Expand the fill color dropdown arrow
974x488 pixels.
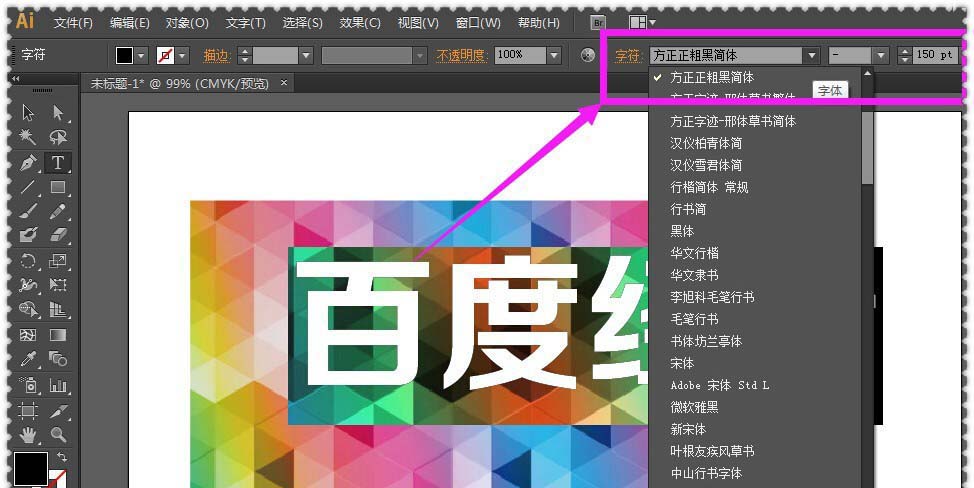point(142,56)
